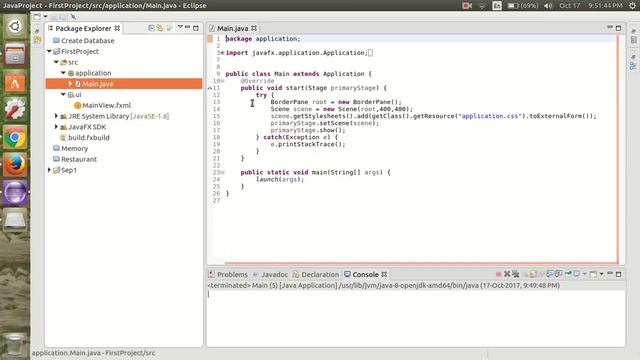The width and height of the screenshot is (640, 360).
Task: Select Create Database project
Action: 84,40
